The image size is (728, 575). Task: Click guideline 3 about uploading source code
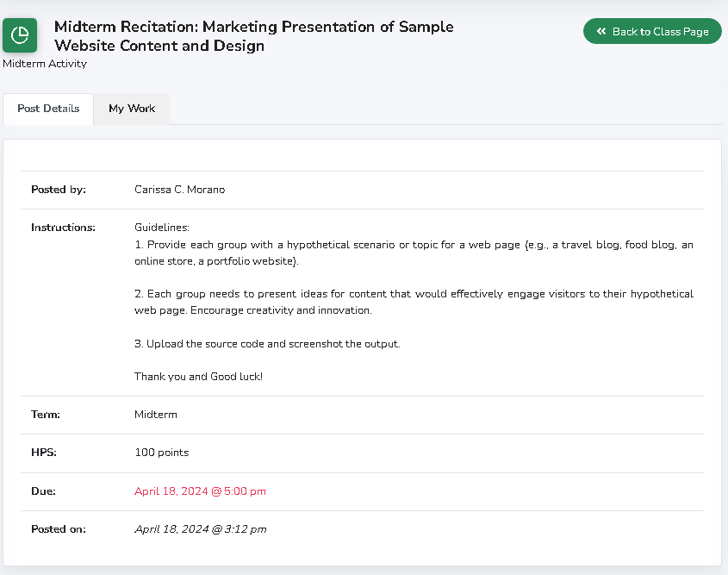[x=267, y=344]
